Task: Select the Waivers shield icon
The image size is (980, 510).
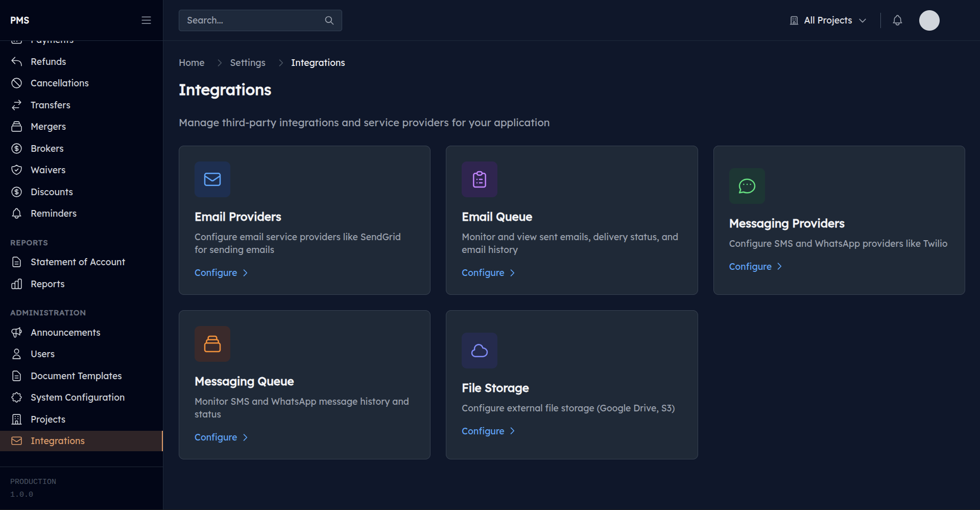Action: coord(16,170)
